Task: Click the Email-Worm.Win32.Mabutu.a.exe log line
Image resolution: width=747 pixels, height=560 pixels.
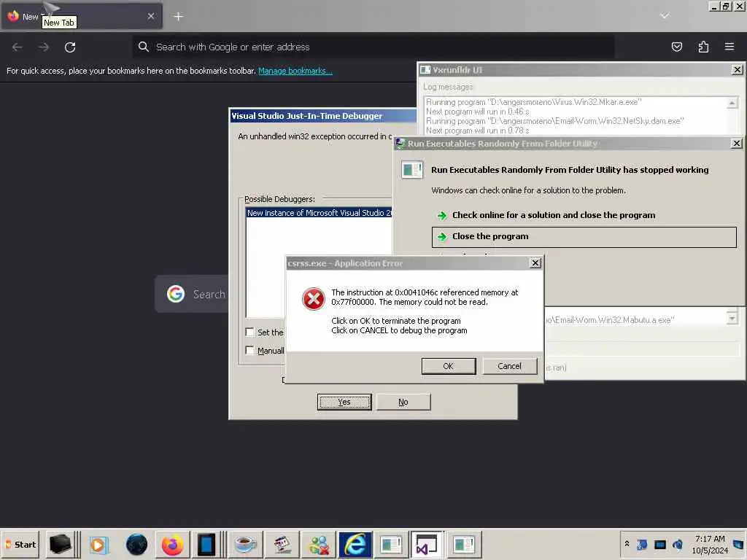Action: click(610, 320)
